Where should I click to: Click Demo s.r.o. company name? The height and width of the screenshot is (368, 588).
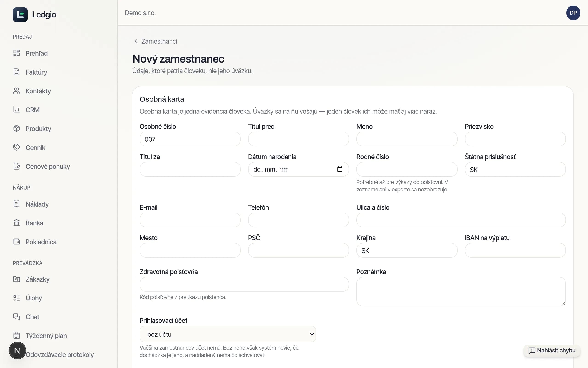(x=140, y=13)
